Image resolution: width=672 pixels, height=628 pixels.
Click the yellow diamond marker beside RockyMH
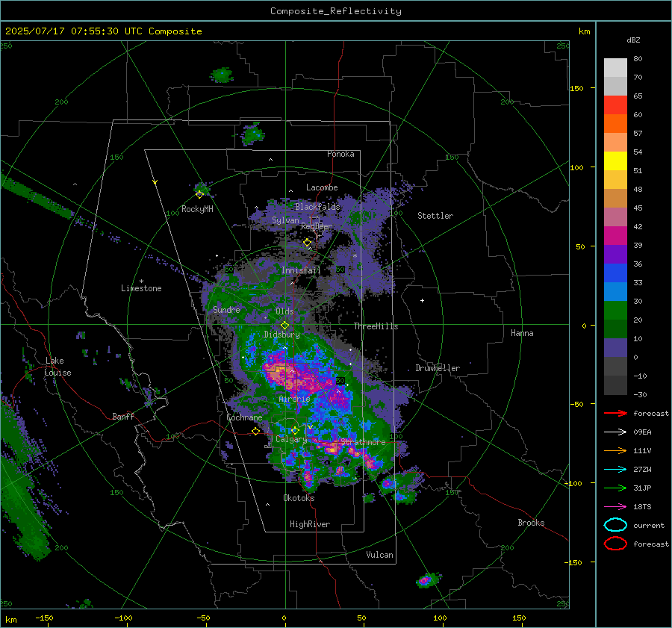coord(199,195)
